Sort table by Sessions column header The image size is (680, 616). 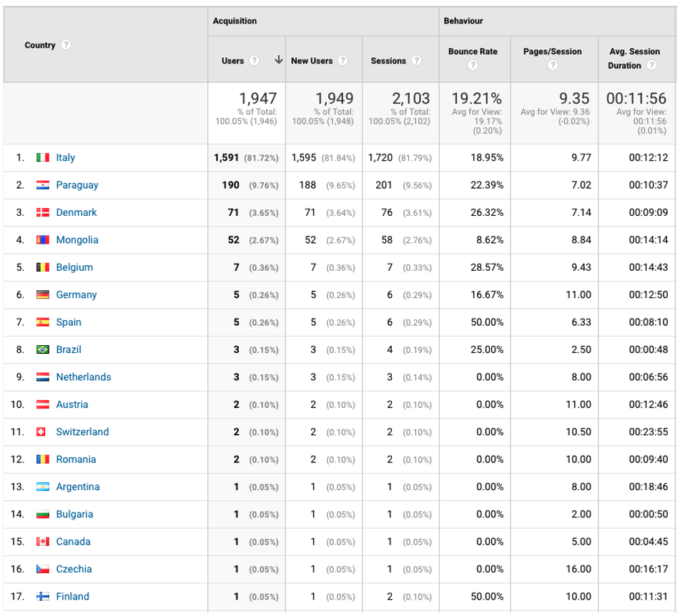click(388, 61)
